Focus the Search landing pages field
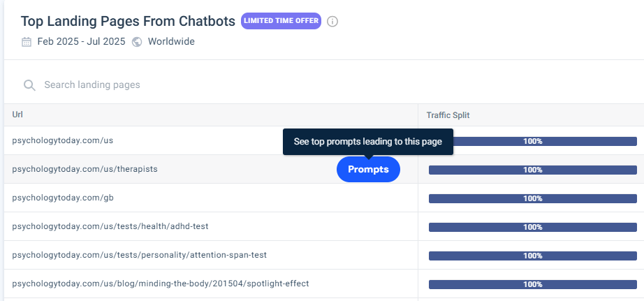 92,85
